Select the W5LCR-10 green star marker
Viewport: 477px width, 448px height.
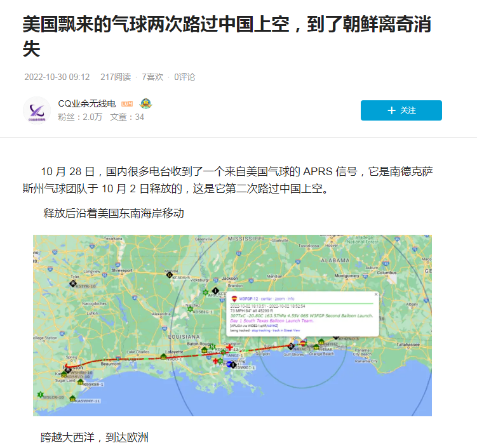(x=40, y=395)
